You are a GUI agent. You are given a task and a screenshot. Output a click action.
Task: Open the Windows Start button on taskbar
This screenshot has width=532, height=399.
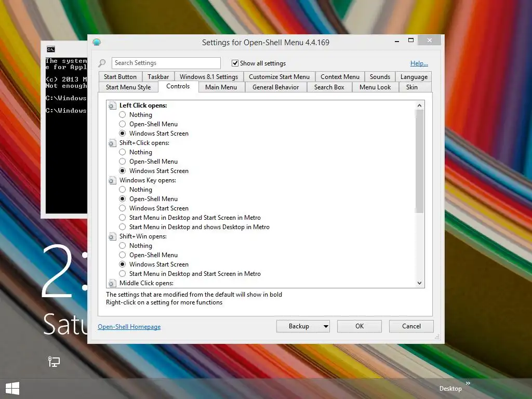(12, 389)
